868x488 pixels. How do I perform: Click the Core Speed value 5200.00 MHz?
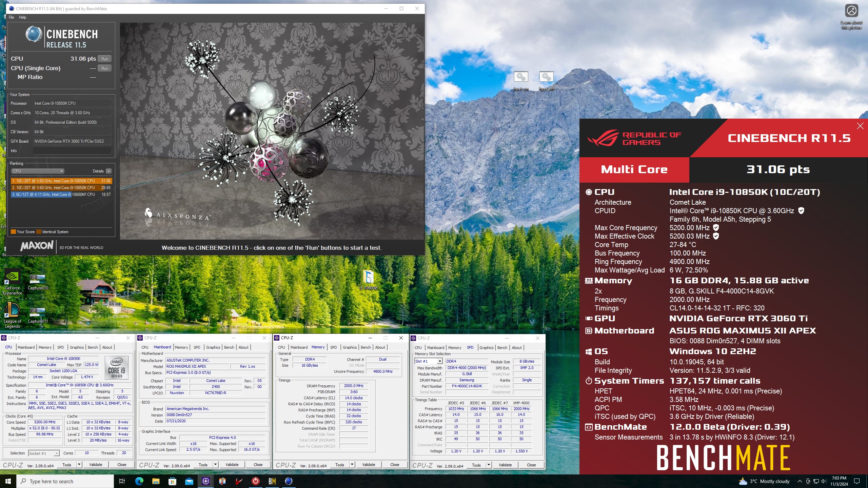coord(45,422)
